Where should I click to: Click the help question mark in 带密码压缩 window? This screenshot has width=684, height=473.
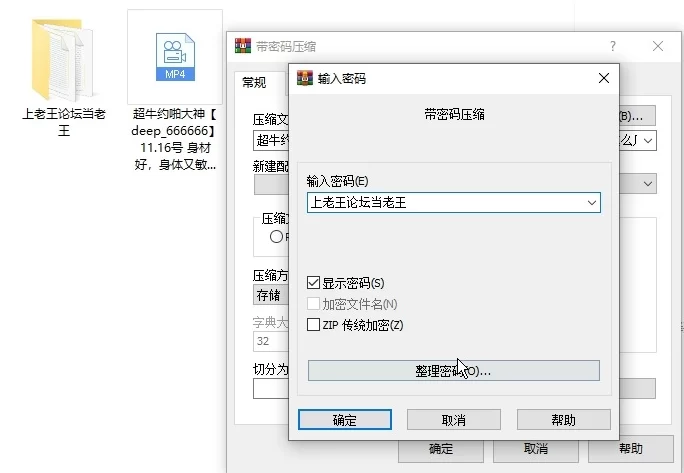point(613,46)
